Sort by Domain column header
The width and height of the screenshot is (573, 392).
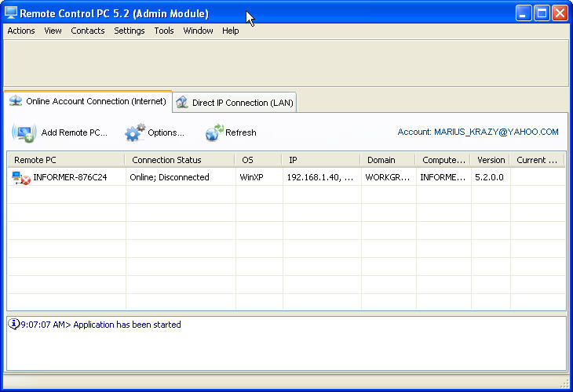[x=388, y=160]
